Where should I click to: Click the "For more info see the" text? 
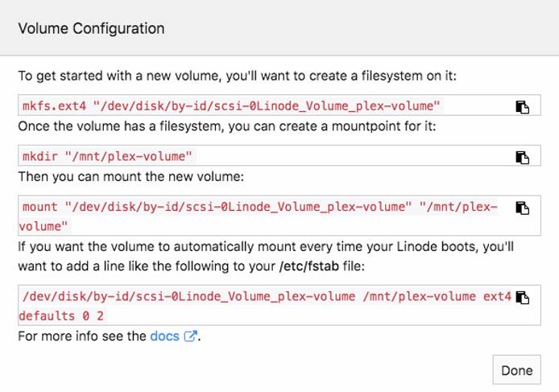click(x=82, y=336)
